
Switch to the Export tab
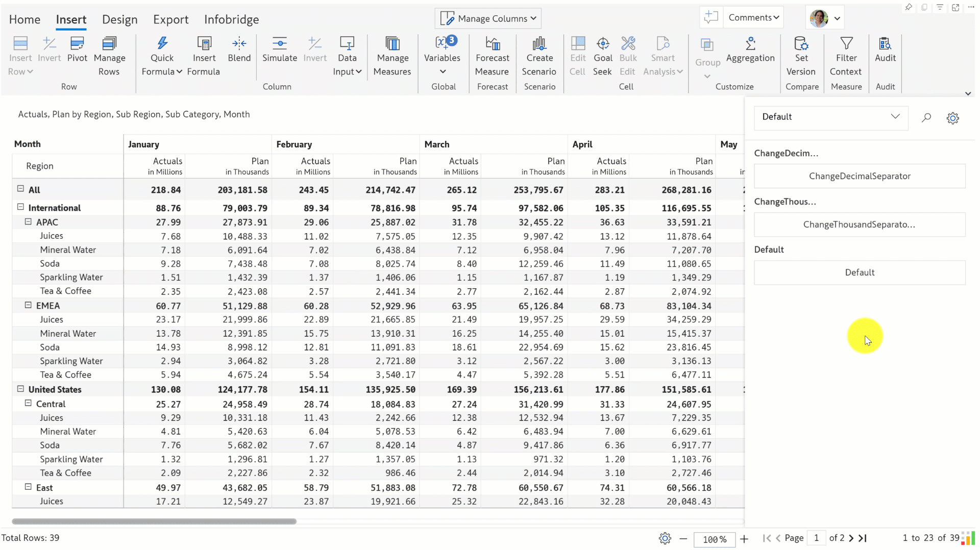[170, 19]
